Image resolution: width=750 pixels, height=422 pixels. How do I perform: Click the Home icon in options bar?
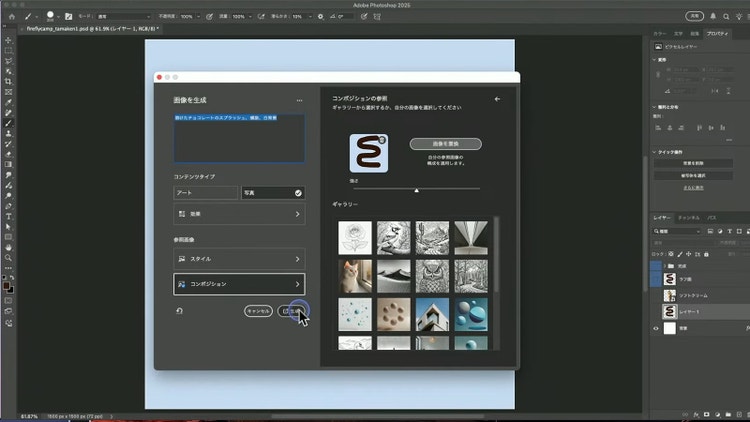pos(11,16)
